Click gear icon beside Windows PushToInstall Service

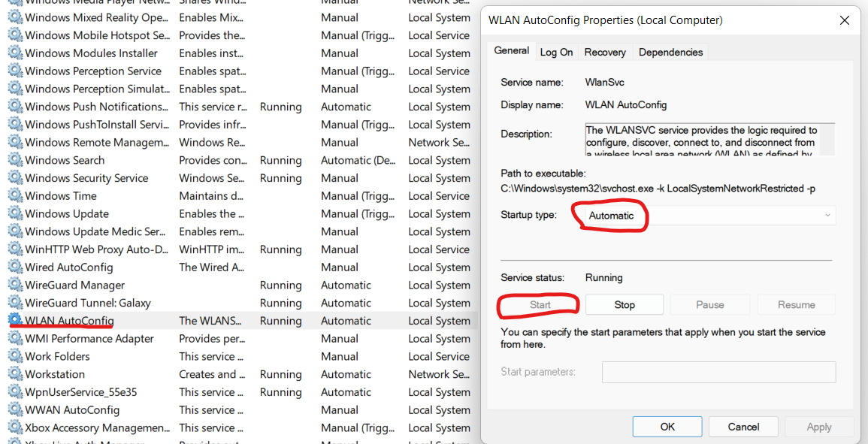(15, 125)
